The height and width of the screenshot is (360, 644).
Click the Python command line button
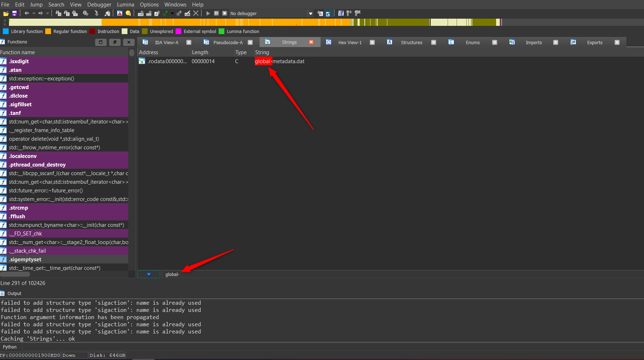pos(10,347)
